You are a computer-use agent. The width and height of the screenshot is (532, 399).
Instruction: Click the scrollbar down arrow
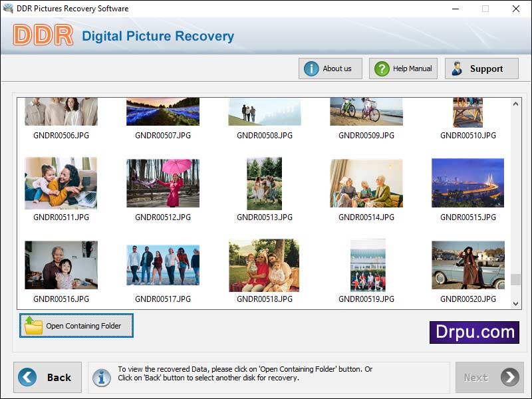pyautogui.click(x=517, y=304)
